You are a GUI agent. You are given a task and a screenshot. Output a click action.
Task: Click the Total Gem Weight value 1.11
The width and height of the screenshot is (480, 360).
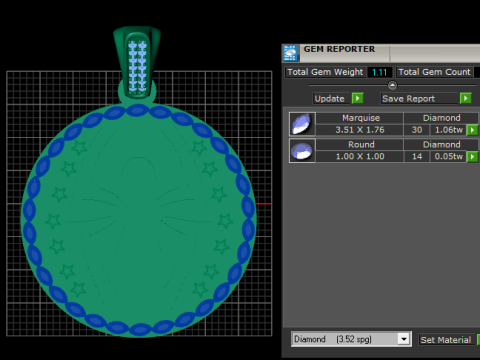[379, 72]
